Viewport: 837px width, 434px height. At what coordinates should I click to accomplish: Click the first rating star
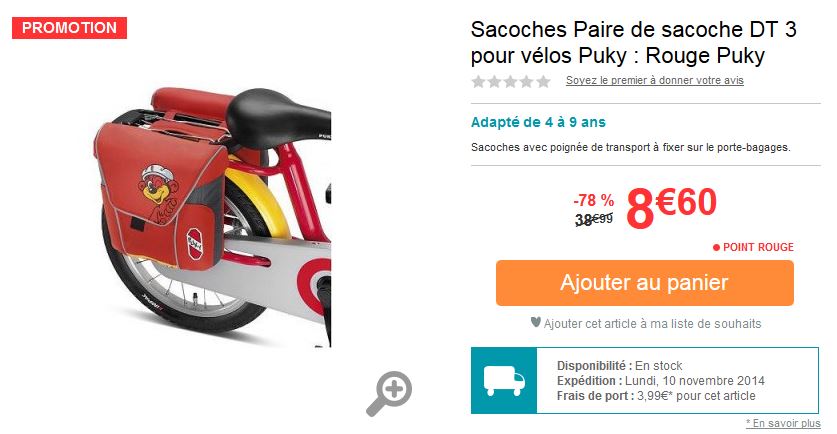pyautogui.click(x=478, y=81)
